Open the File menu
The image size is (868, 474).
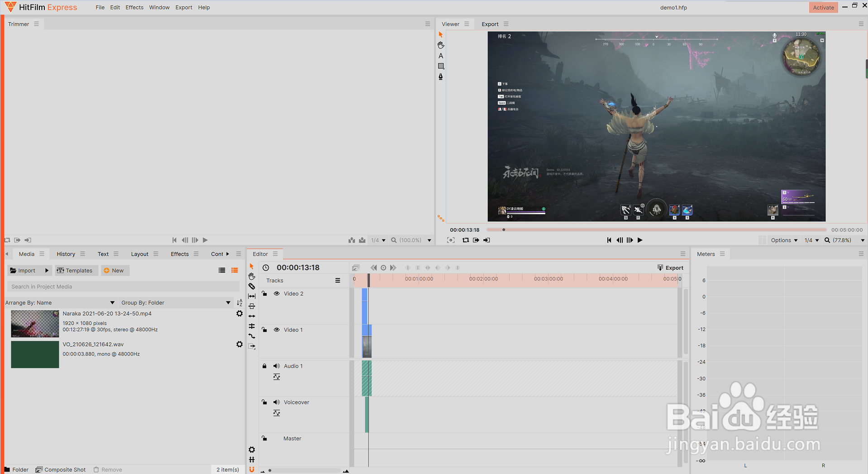(x=100, y=7)
